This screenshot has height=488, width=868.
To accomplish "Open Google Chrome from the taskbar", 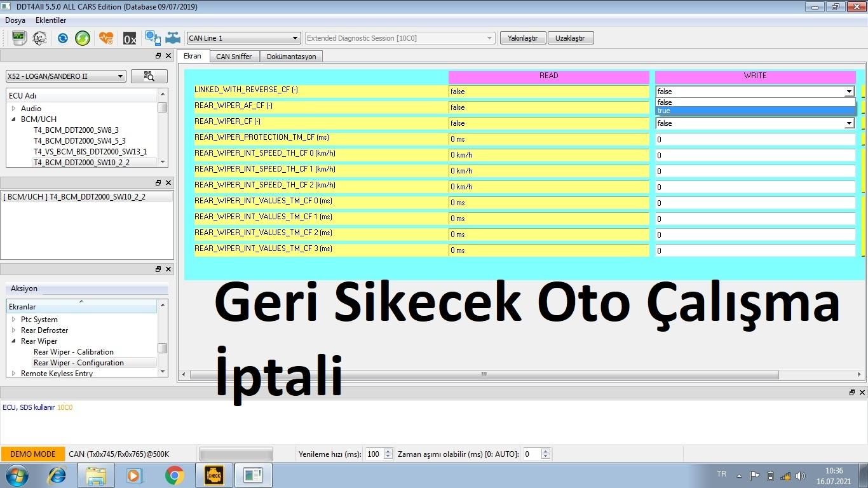I will point(174,475).
